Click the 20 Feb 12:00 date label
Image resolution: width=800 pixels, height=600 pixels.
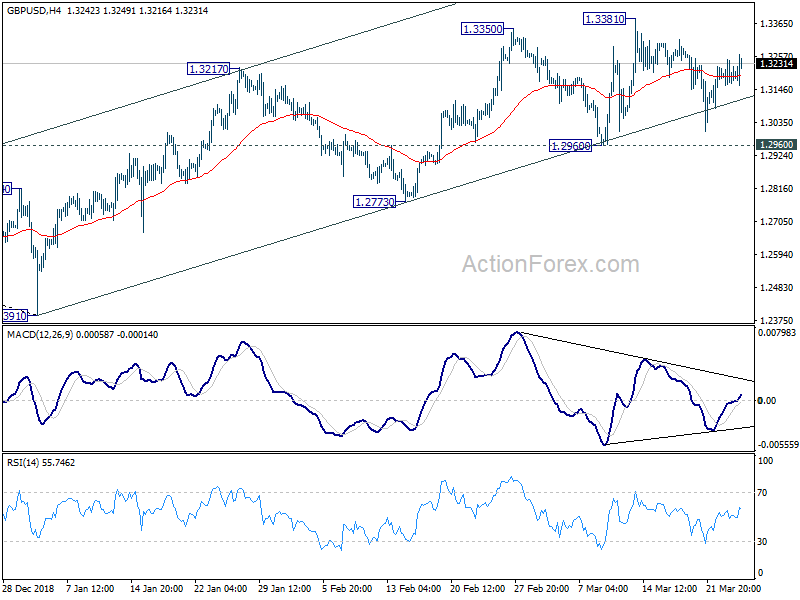click(478, 588)
